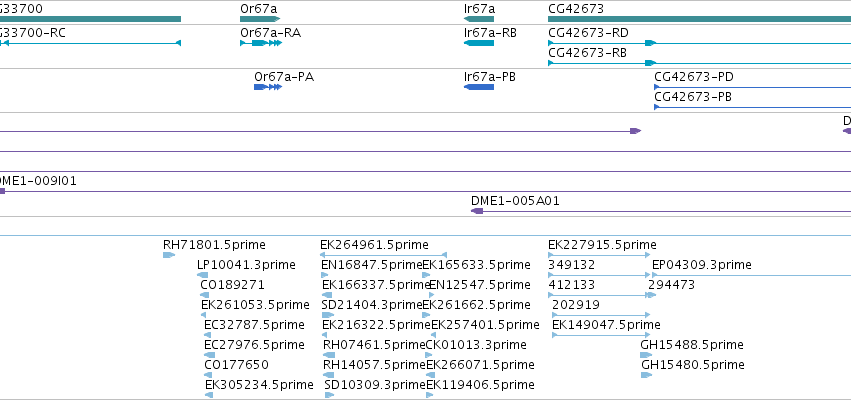
Task: Click RH14057.5prime EST glyph
Action: [x=329, y=376]
